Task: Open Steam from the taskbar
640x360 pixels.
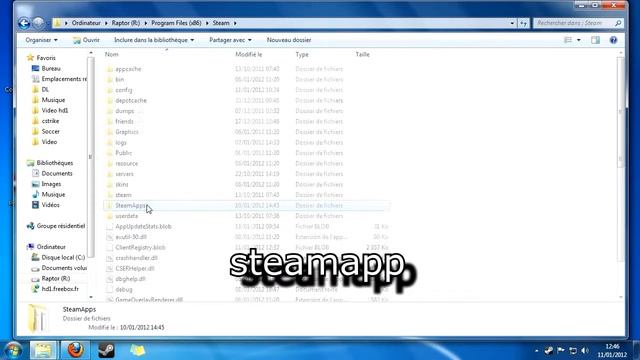Action: click(x=107, y=350)
